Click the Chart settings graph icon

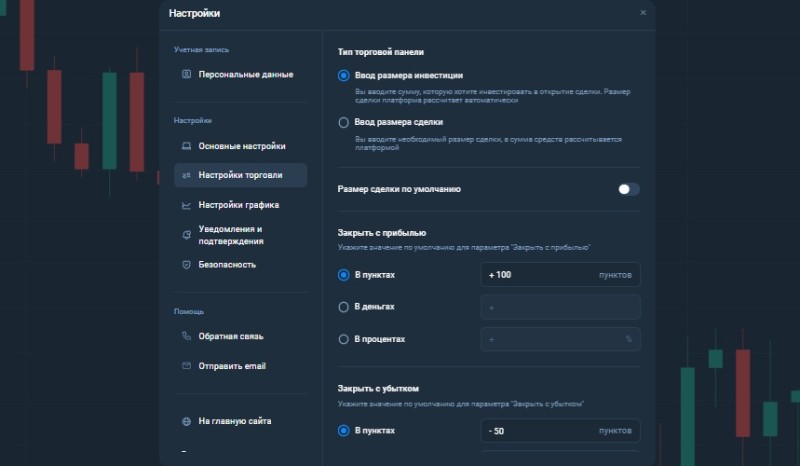pyautogui.click(x=186, y=205)
